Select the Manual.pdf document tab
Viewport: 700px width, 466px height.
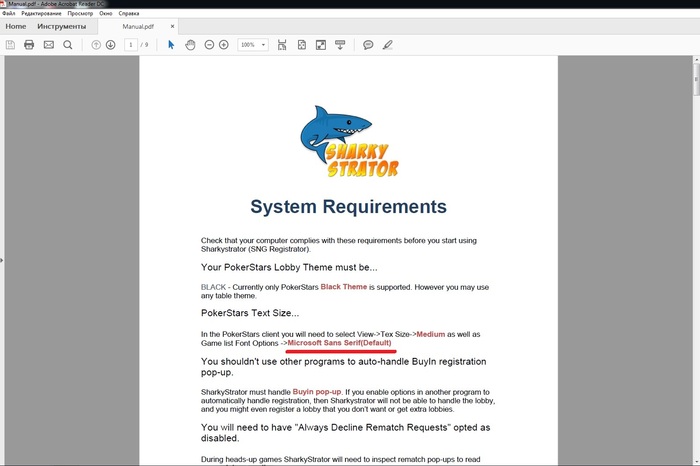pyautogui.click(x=138, y=26)
